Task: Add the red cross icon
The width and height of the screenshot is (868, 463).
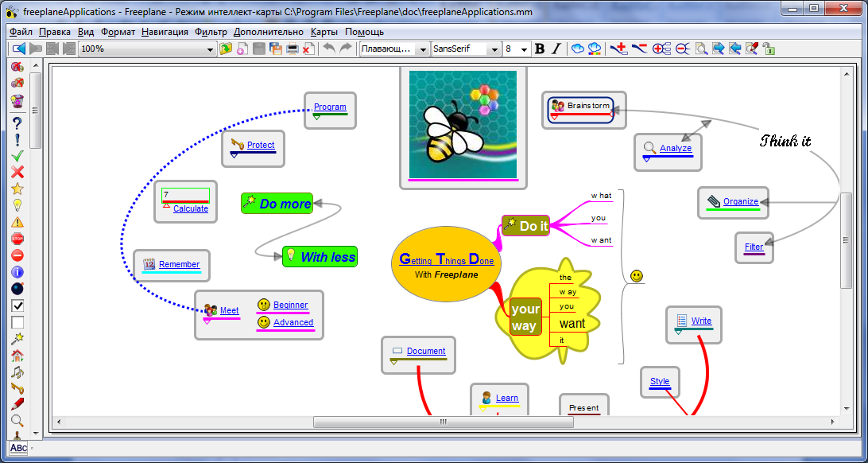Action: (x=17, y=172)
